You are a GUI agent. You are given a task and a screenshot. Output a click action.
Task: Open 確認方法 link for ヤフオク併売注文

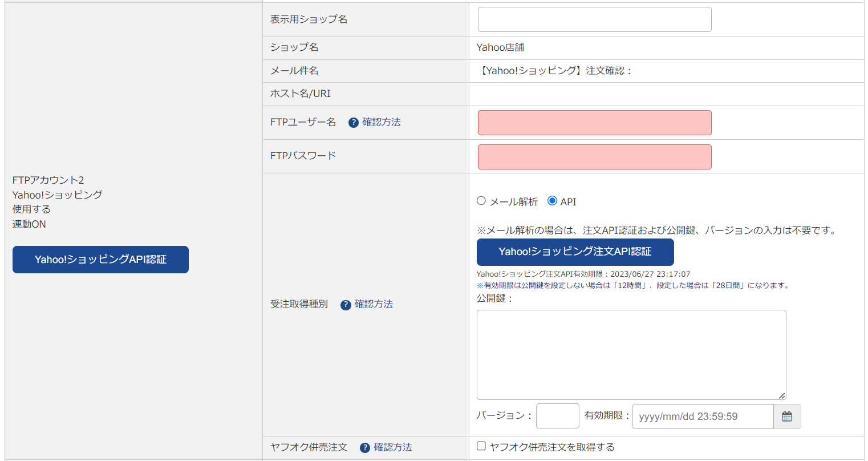click(x=393, y=447)
